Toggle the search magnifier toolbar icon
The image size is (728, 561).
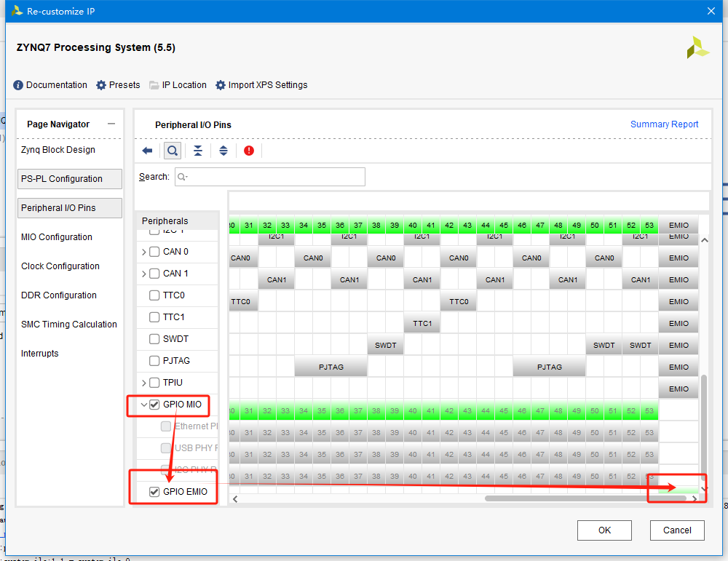[x=173, y=151]
